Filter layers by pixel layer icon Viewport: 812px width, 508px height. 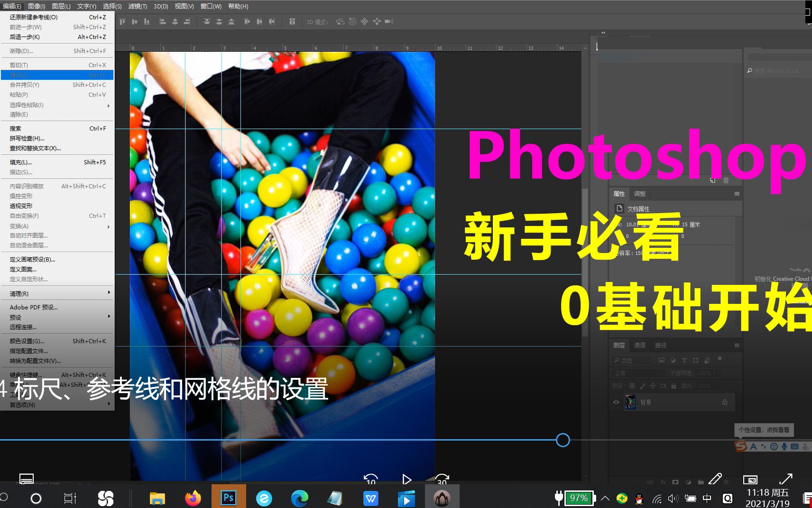[x=662, y=360]
